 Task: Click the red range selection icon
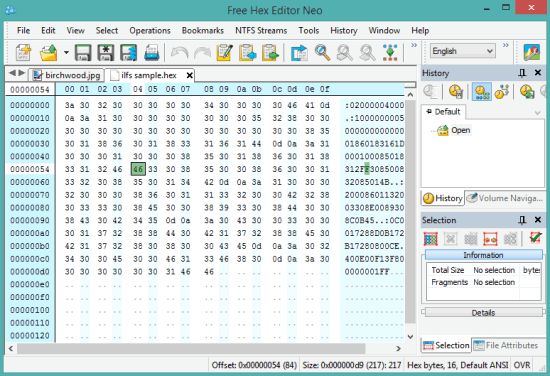coord(490,239)
